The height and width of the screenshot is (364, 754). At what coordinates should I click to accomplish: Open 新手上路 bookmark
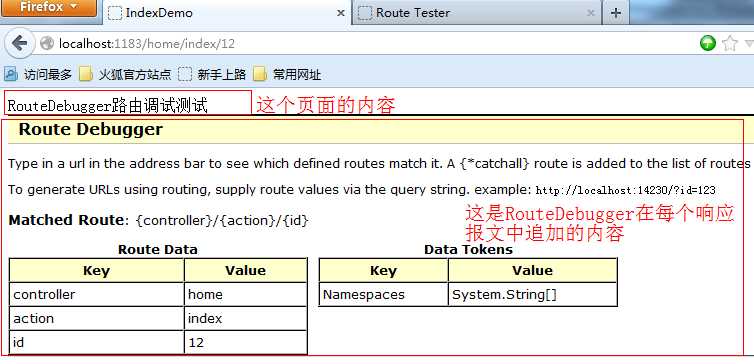coord(212,75)
